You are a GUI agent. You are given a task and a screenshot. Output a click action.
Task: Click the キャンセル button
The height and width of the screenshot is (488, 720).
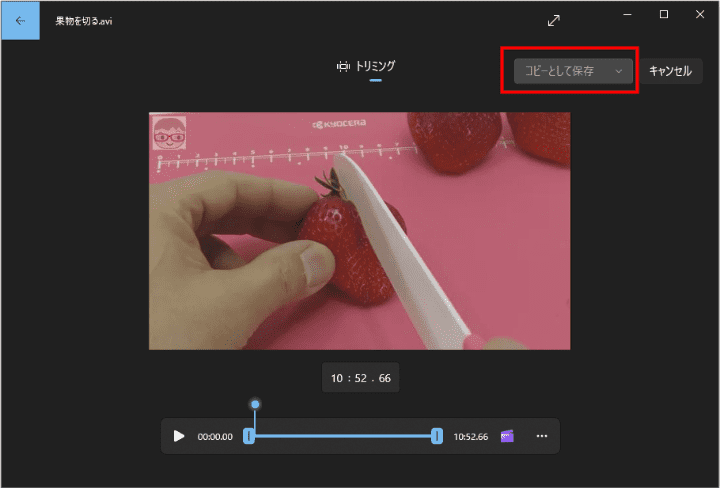[x=670, y=71]
